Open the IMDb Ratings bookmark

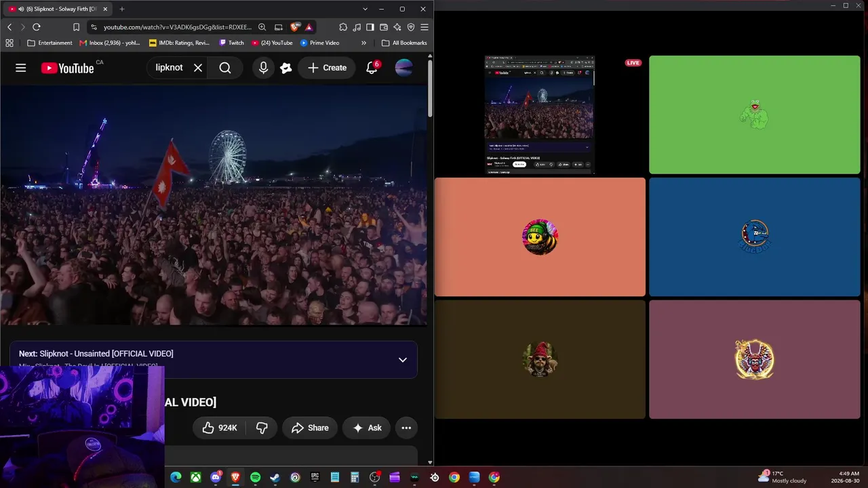180,43
